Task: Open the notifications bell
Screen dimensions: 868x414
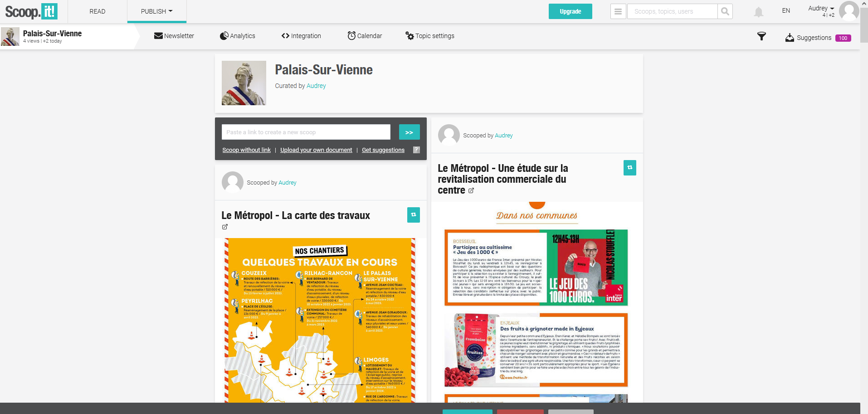Action: point(758,12)
